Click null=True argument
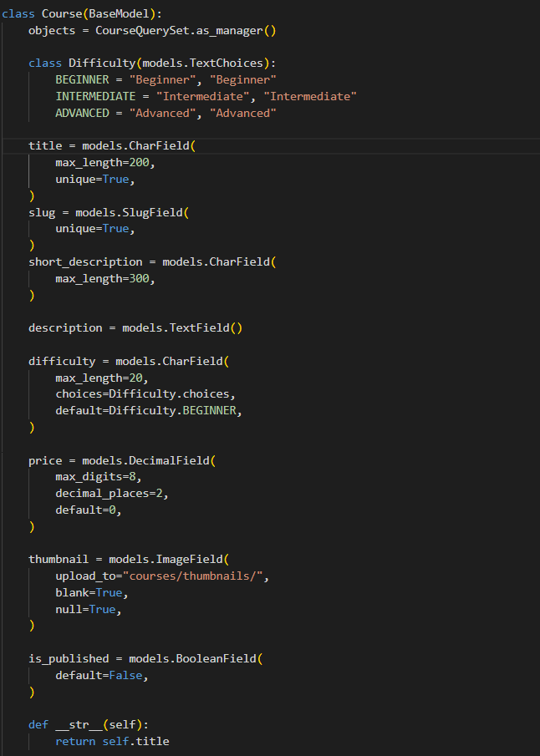Image resolution: width=540 pixels, height=756 pixels. point(85,610)
